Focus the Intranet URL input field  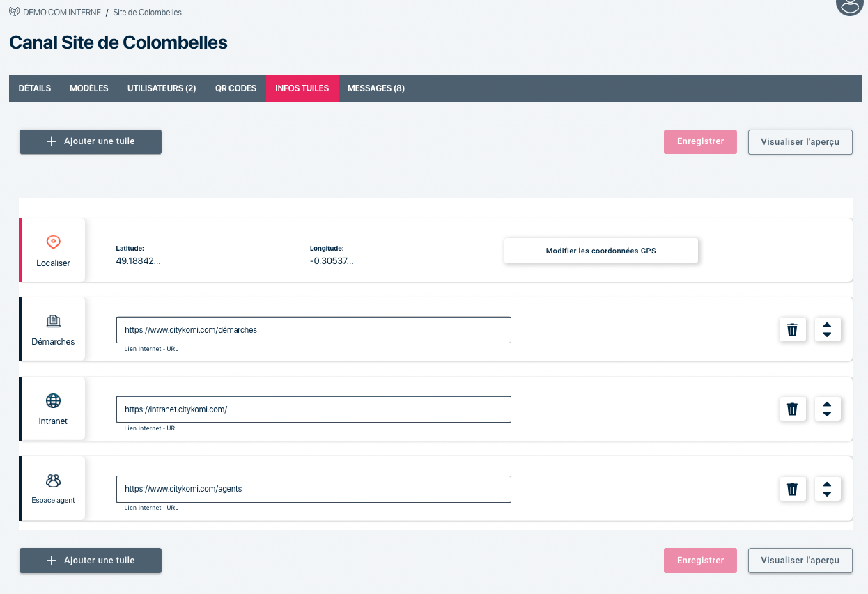click(x=313, y=409)
